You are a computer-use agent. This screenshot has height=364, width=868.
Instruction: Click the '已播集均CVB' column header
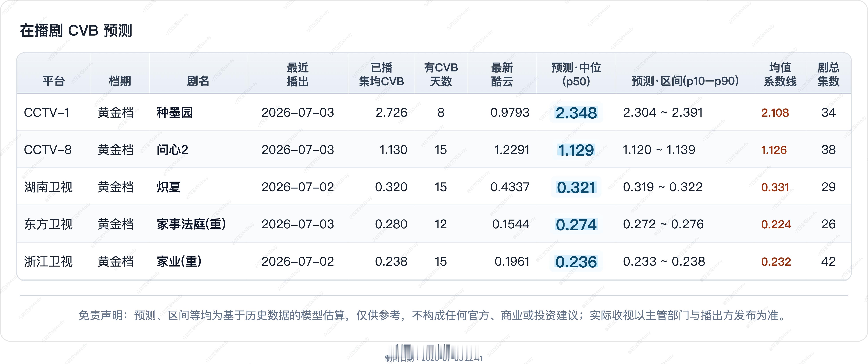[x=381, y=74]
